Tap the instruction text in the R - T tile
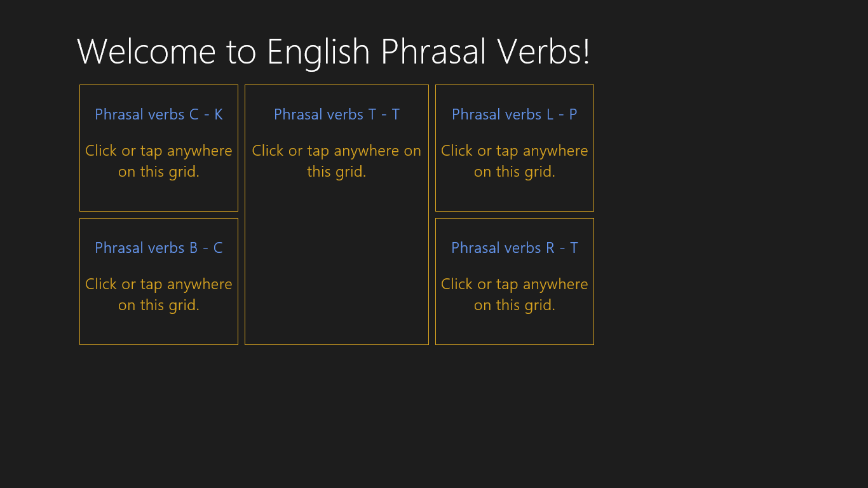Screen dimensions: 868x488 pyautogui.click(x=515, y=295)
